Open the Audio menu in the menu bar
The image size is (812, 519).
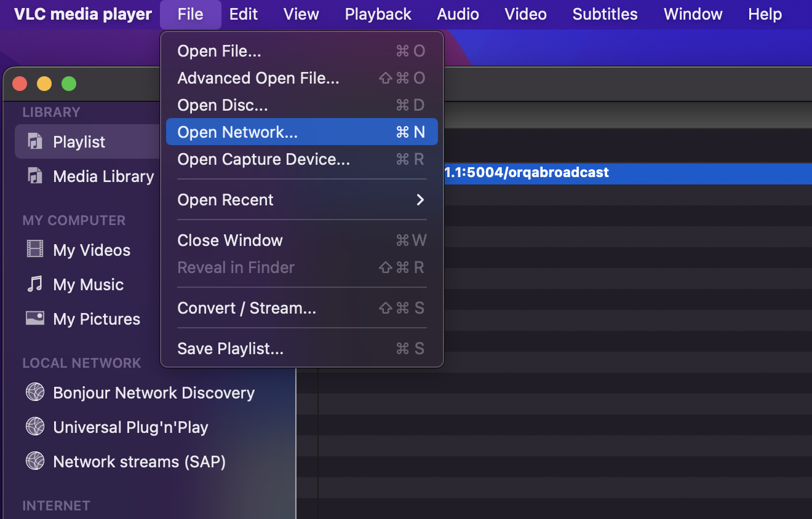(x=458, y=14)
